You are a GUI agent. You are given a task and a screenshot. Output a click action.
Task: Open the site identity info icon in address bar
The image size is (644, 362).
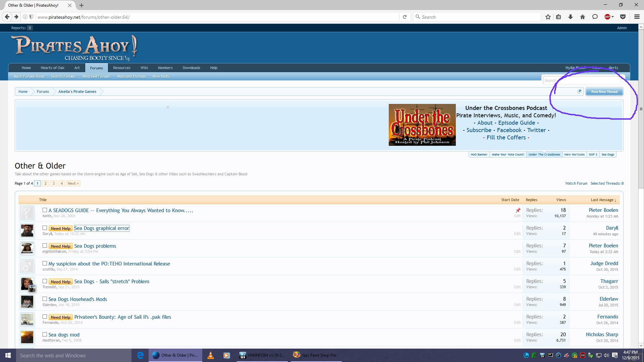click(x=25, y=17)
